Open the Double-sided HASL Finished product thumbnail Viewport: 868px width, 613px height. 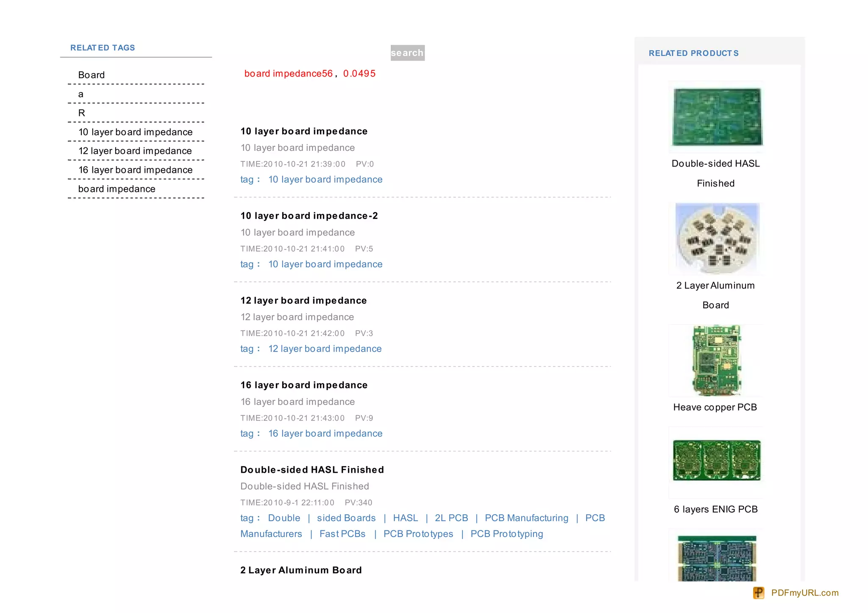[717, 117]
